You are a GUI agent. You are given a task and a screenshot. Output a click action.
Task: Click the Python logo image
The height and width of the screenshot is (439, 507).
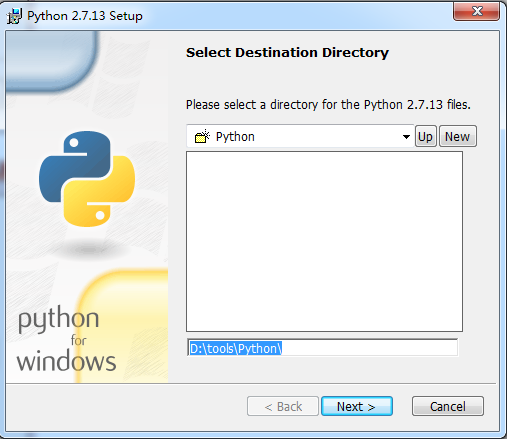point(87,179)
